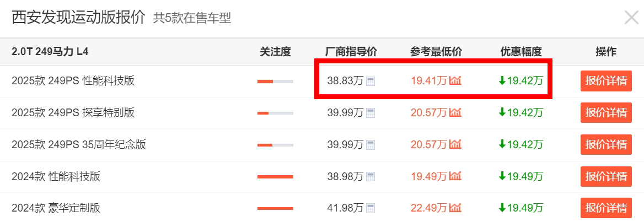Viewport: 644px width, 222px height.
Task: Open calculator for 探享特别版 39.99万 price
Action: (371, 113)
